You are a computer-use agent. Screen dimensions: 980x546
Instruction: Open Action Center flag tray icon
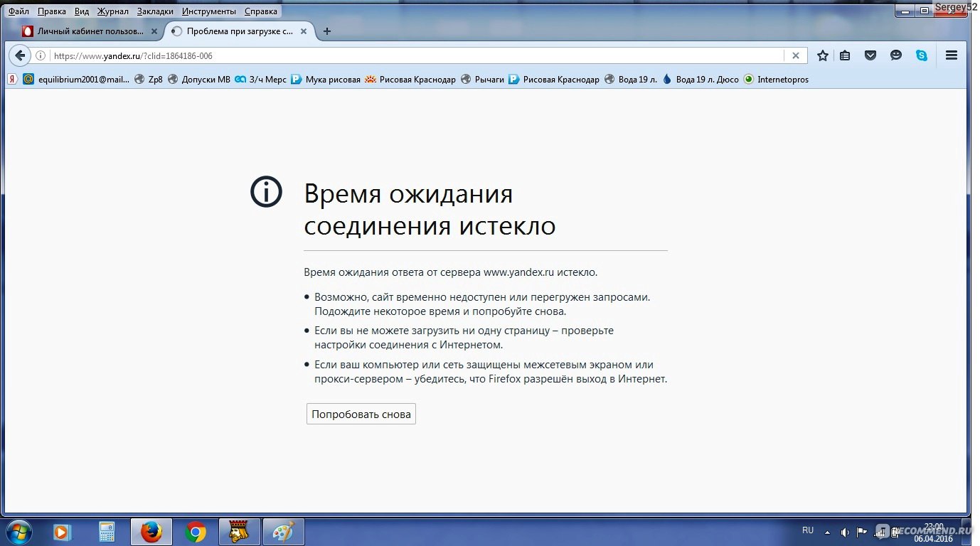[x=862, y=532]
